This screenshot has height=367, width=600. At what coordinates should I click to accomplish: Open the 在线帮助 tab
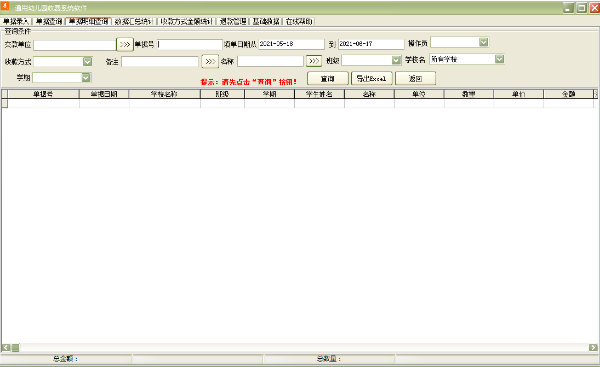[299, 21]
